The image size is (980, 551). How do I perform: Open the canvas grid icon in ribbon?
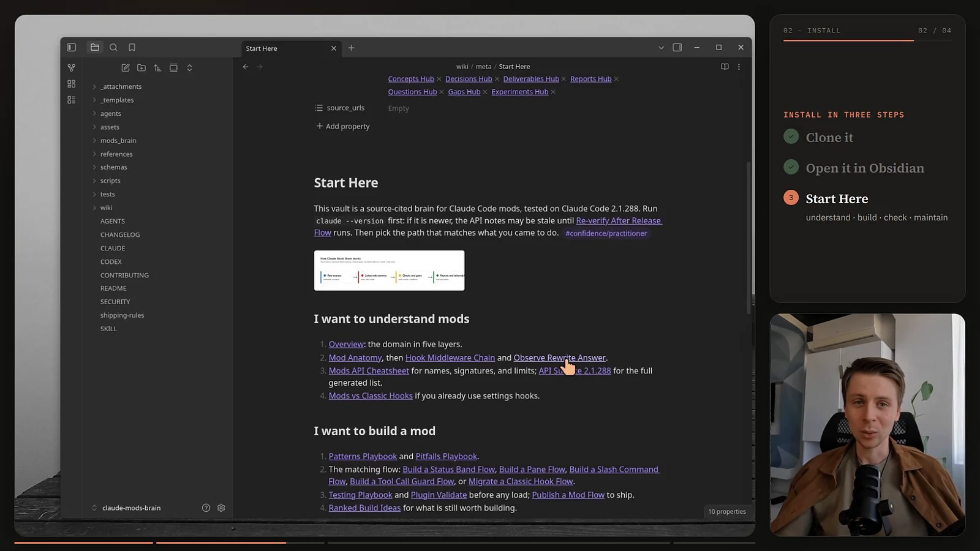[x=72, y=84]
